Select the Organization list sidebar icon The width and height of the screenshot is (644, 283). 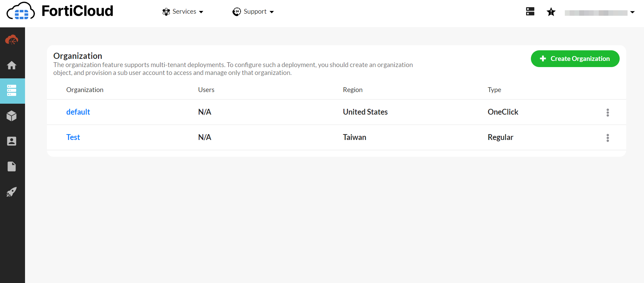12,90
